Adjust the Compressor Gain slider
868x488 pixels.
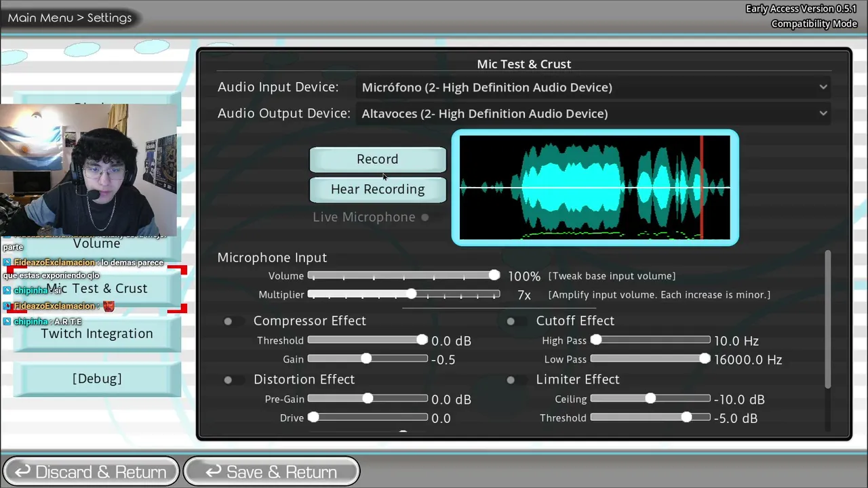click(368, 359)
